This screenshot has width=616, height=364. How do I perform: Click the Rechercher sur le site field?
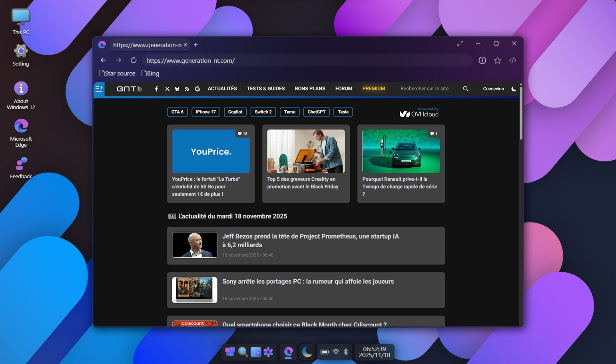click(425, 89)
